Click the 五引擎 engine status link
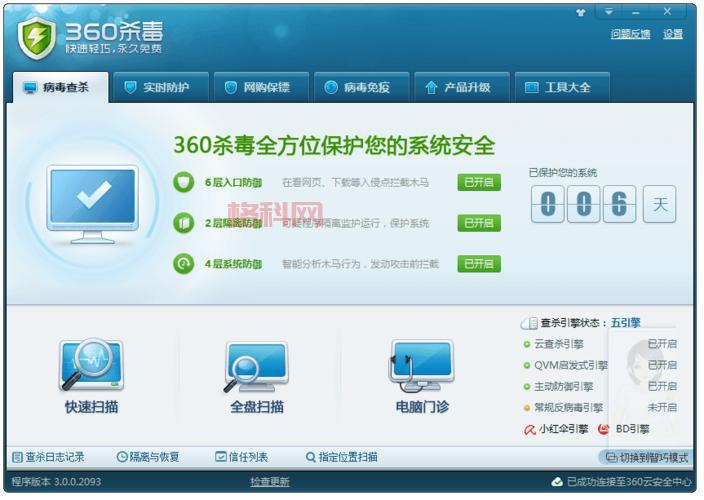The height and width of the screenshot is (500, 704). pyautogui.click(x=625, y=323)
